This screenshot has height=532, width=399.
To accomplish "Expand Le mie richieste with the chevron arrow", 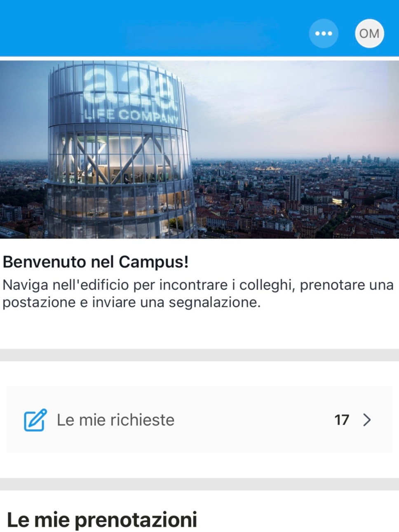I will (x=367, y=420).
